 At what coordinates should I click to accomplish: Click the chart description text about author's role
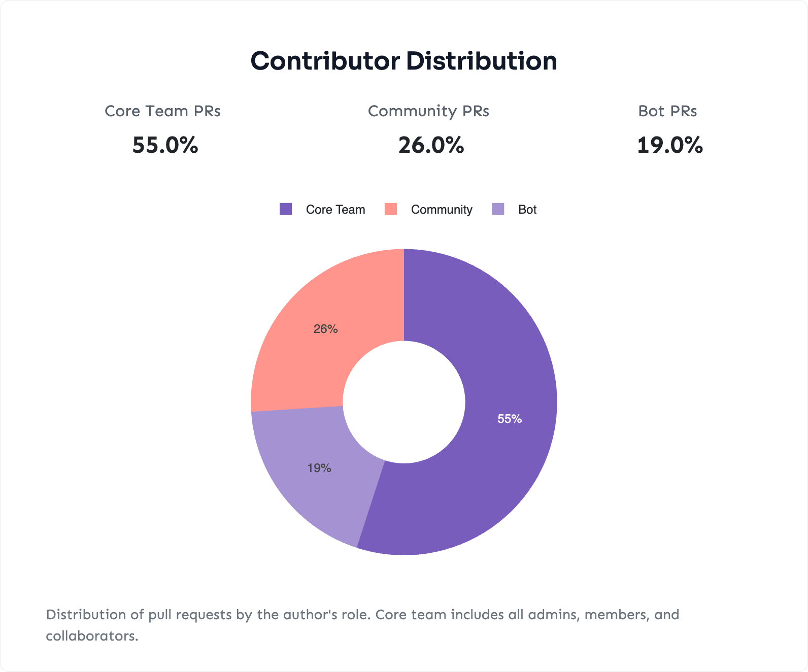tap(362, 615)
